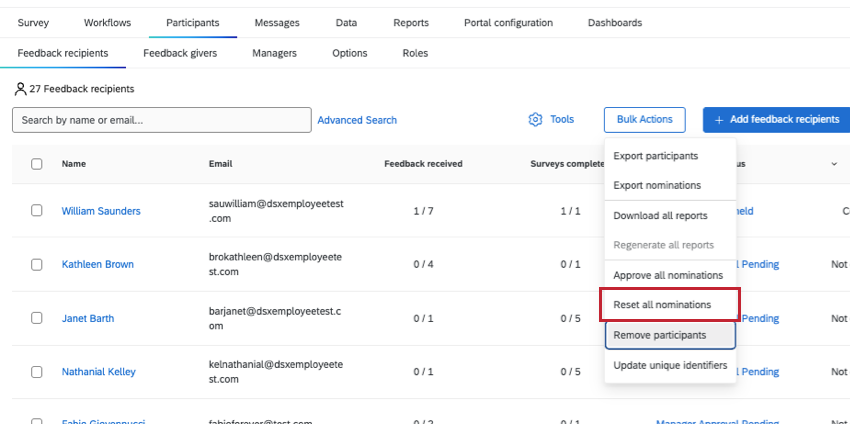Switch to the Dashboards tab
850x424 pixels.
click(x=615, y=23)
